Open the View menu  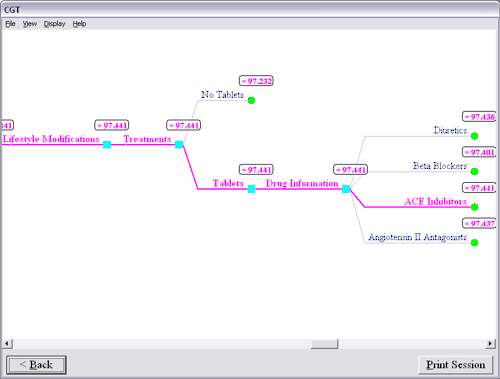30,24
